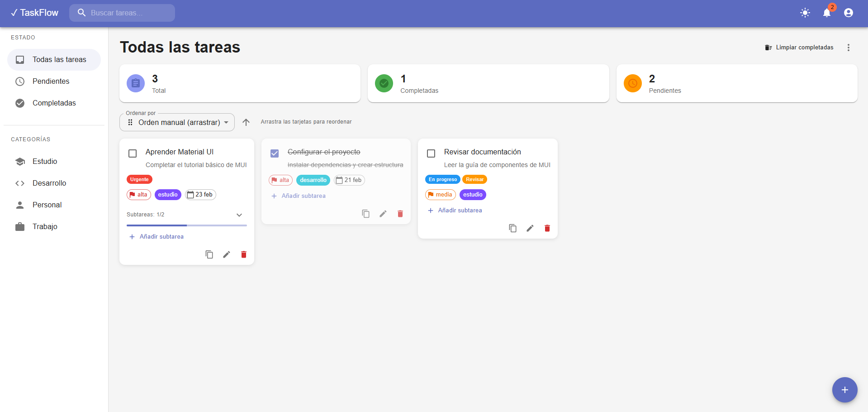Viewport: 868px width, 412px height.
Task: Open the Desarrollo category
Action: point(49,183)
